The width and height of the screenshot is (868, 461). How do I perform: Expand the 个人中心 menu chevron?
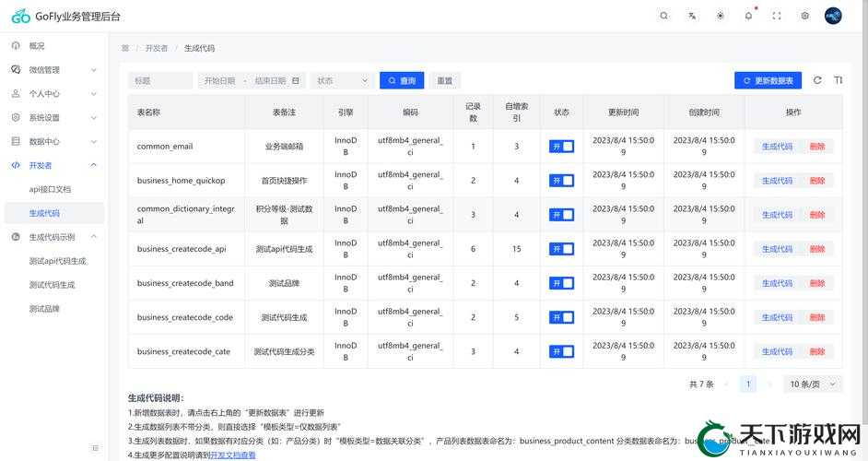(94, 94)
